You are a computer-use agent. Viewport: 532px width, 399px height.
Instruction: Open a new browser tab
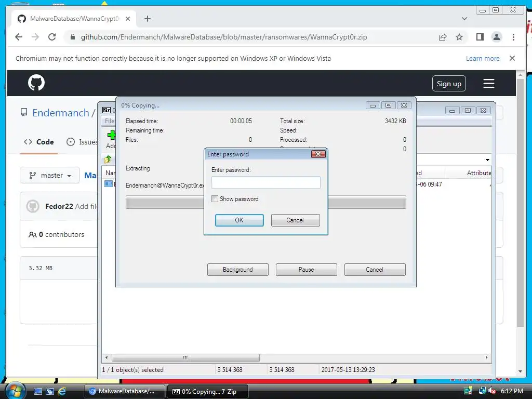click(147, 19)
